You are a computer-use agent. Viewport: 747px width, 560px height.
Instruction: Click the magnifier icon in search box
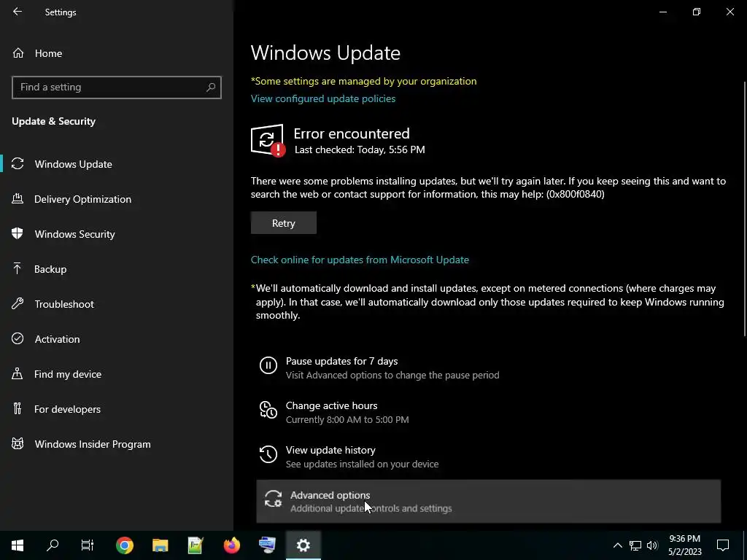pyautogui.click(x=211, y=87)
